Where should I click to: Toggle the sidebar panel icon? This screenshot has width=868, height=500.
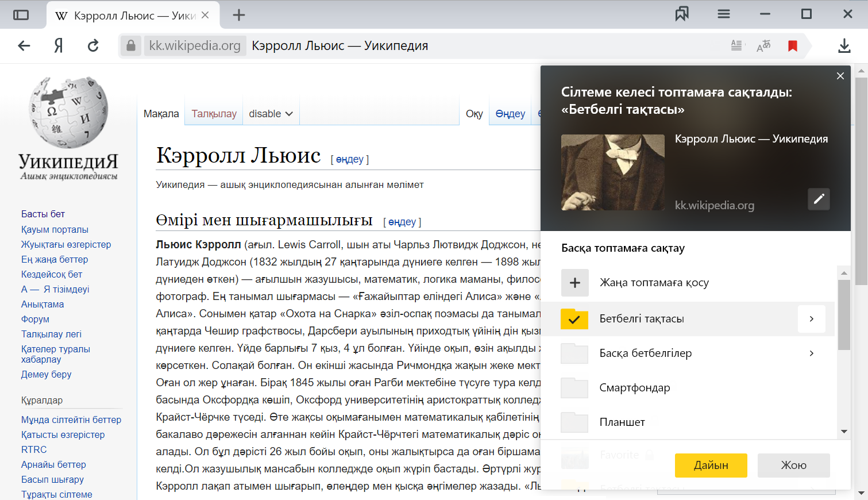(x=21, y=15)
